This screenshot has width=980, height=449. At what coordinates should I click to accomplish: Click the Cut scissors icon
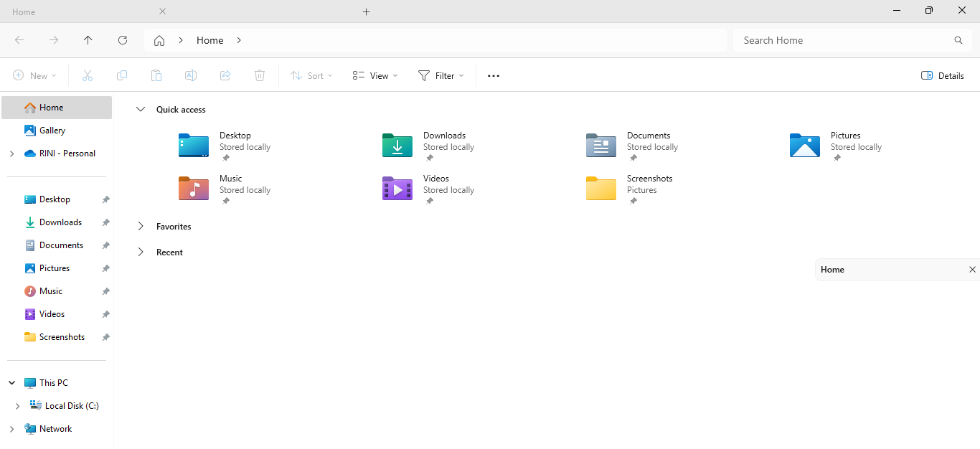click(x=88, y=75)
